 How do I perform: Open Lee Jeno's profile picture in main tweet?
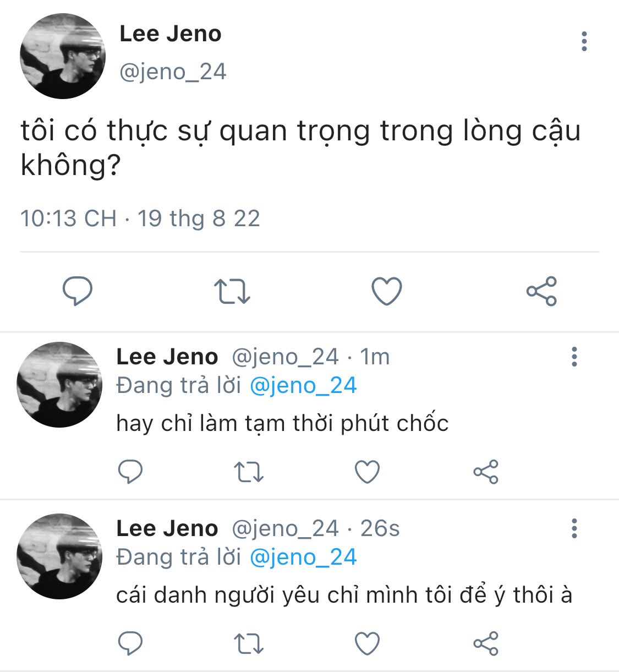pyautogui.click(x=63, y=57)
